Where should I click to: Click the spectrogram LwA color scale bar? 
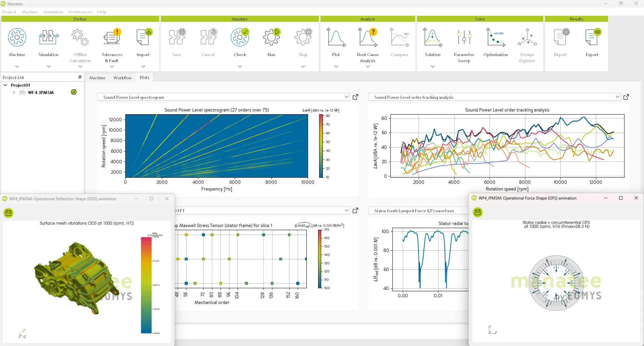(321, 146)
